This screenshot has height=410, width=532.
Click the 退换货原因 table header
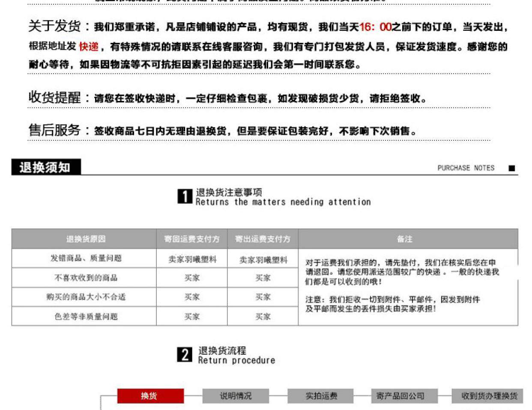click(x=84, y=239)
